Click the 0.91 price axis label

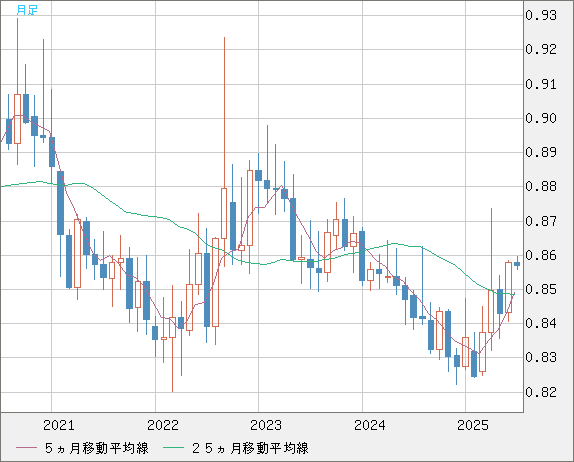[x=541, y=84]
